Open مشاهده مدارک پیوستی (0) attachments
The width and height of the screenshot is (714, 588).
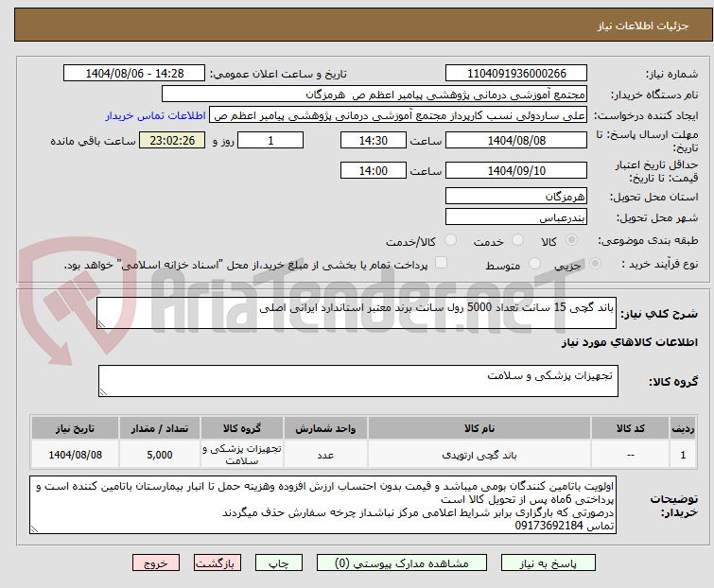[402, 563]
